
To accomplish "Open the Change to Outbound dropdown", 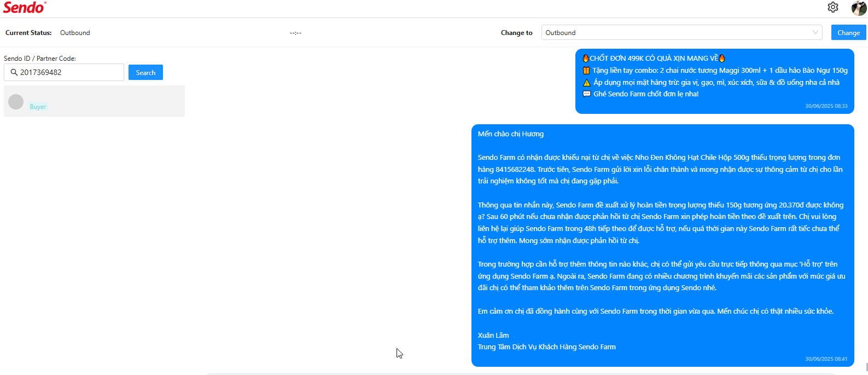I will pos(682,32).
